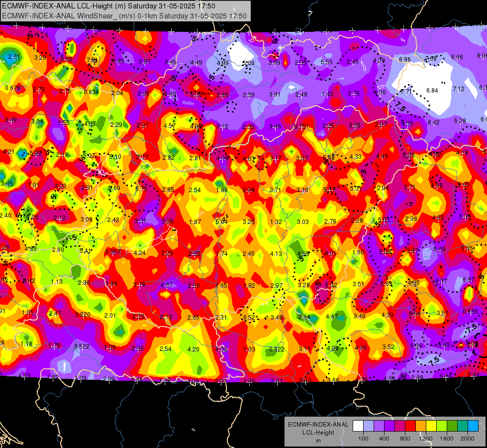Screen dimensions: 487x448
Task: Click the wind shear value 5.31
Action: click(x=356, y=188)
